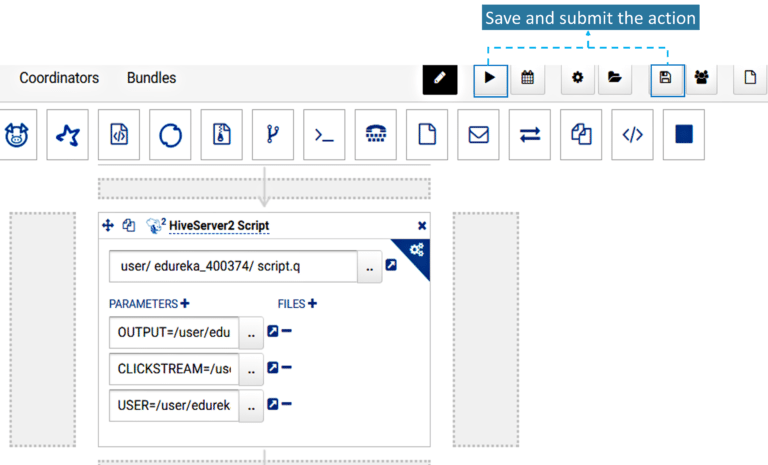Select the Shell action icon

[x=324, y=135]
